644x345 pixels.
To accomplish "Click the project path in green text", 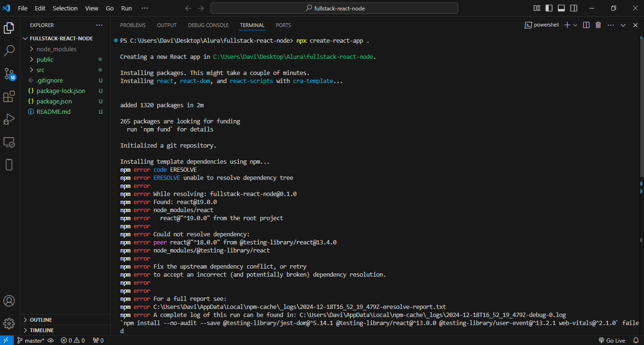I will (294, 56).
